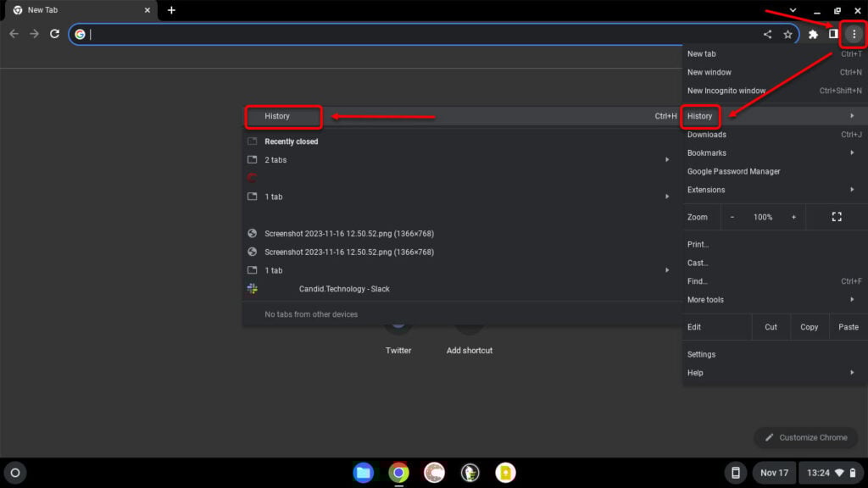Select Cast... menu item

pyautogui.click(x=775, y=263)
